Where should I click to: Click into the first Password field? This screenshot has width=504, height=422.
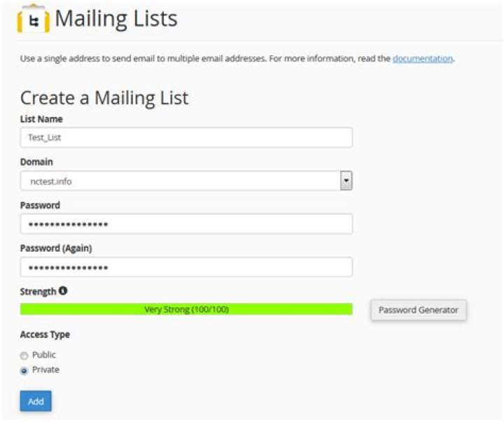[x=185, y=224]
